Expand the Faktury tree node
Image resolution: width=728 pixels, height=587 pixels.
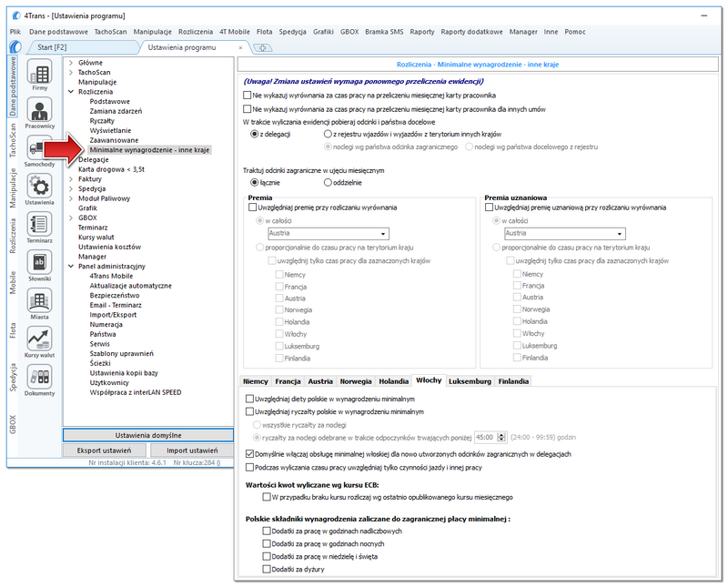(71, 179)
